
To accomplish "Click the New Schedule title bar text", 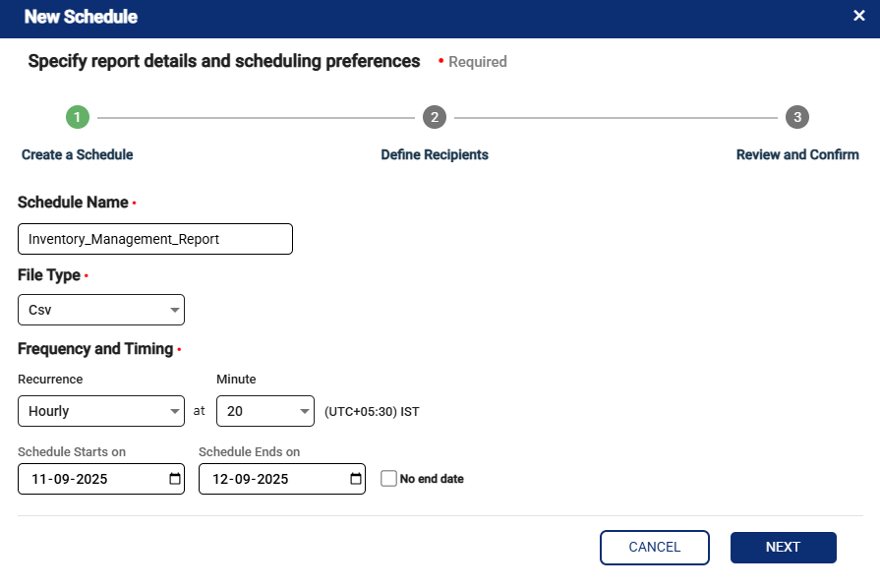I will [81, 17].
